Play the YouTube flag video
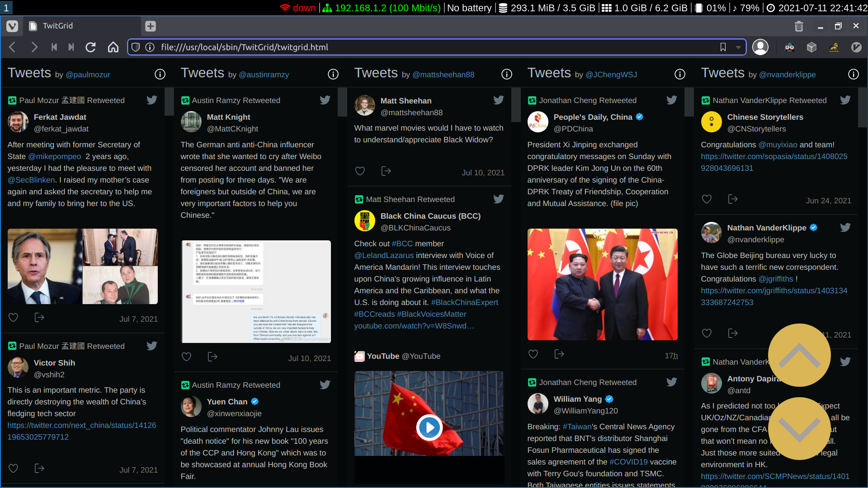Image resolution: width=868 pixels, height=488 pixels. [429, 427]
